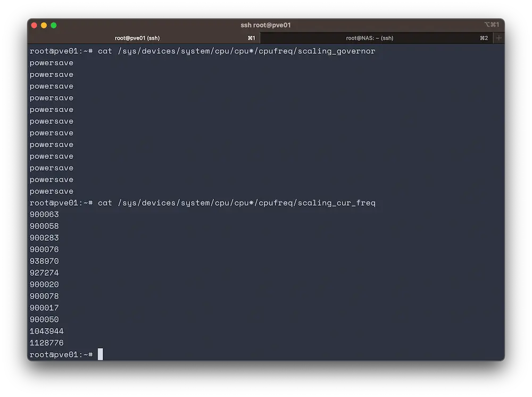Click the ⌘1 shortcut label on pve01 tab
Viewport: 532px width, 397px height.
coord(251,38)
